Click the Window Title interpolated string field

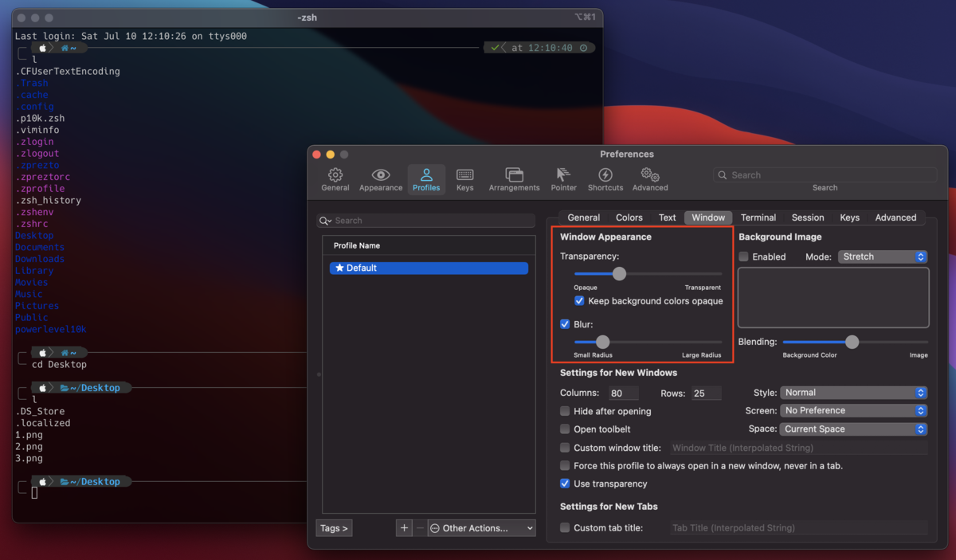[x=799, y=448]
